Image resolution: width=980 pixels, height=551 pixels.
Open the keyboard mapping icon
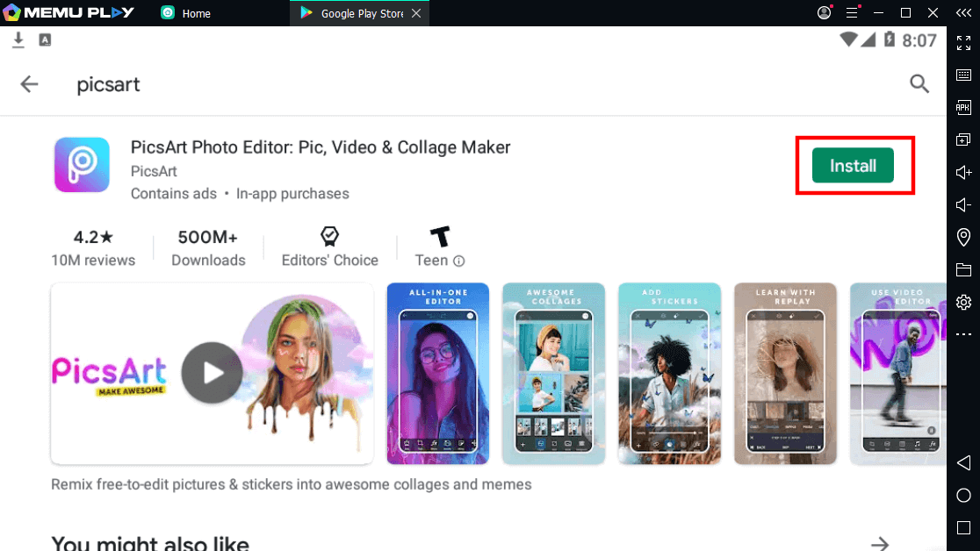(x=963, y=75)
